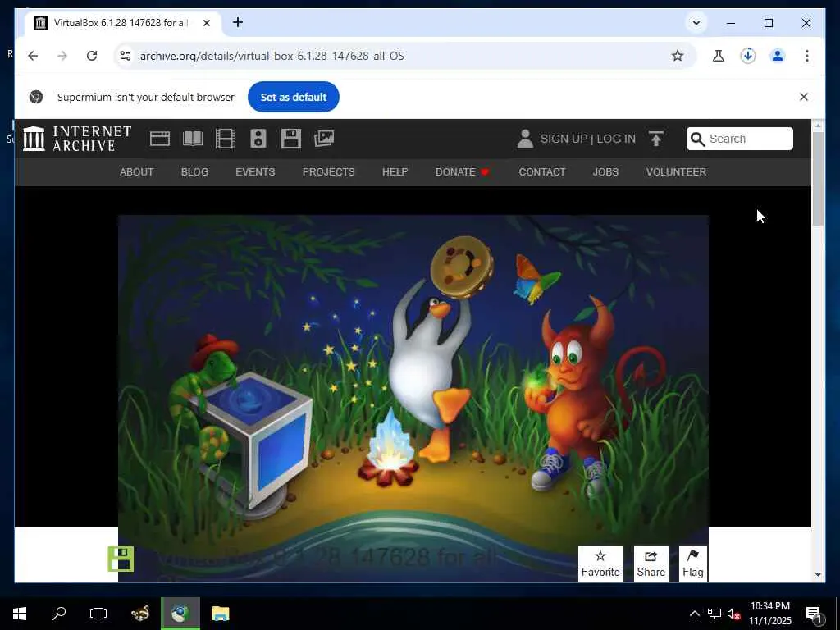Click the user avatar icon

(x=525, y=139)
